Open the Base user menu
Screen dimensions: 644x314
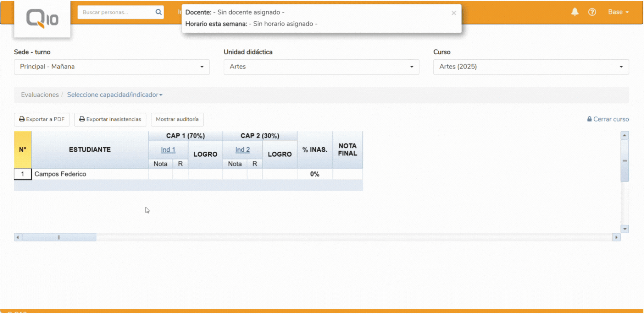tap(618, 12)
